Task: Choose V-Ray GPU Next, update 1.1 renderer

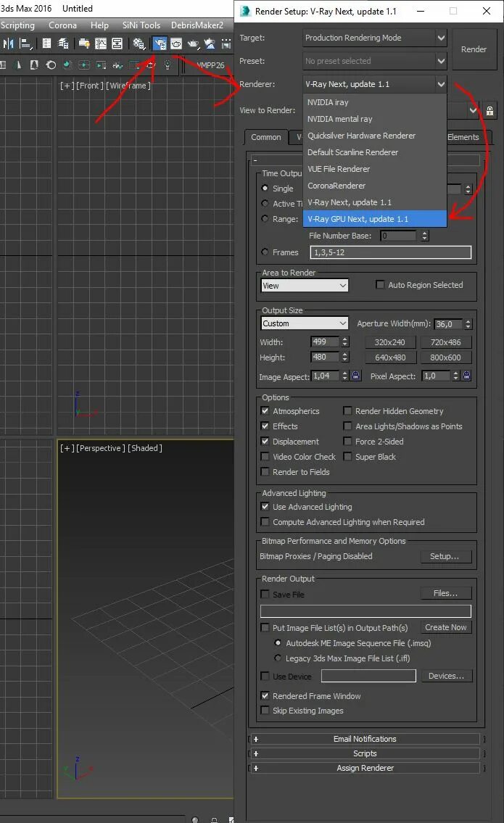Action: coord(375,219)
